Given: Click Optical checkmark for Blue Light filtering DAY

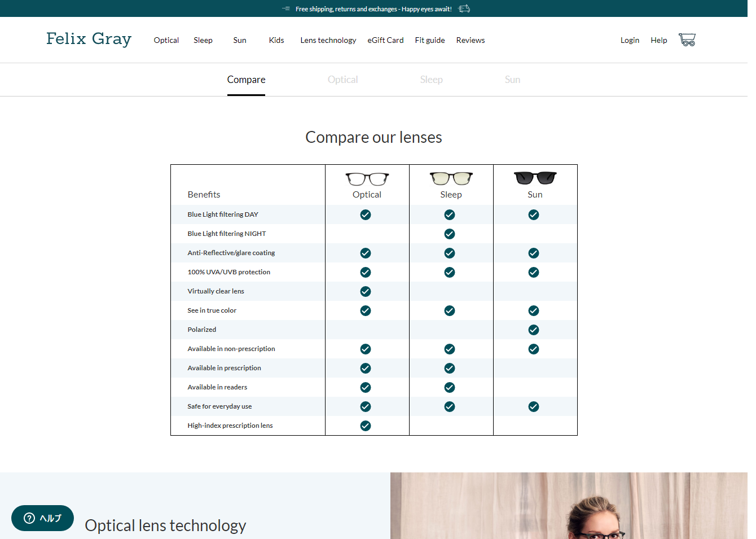Looking at the screenshot, I should click(x=366, y=214).
